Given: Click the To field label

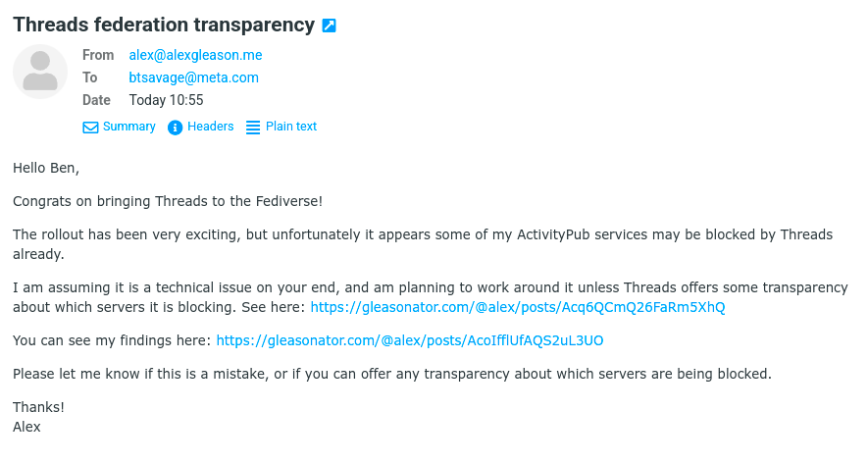Looking at the screenshot, I should point(90,77).
